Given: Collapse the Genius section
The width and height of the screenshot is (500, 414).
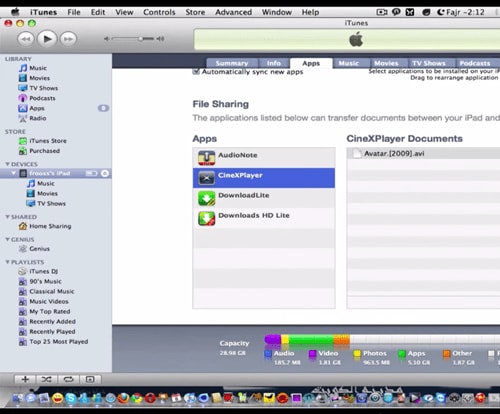Looking at the screenshot, I should (7, 239).
